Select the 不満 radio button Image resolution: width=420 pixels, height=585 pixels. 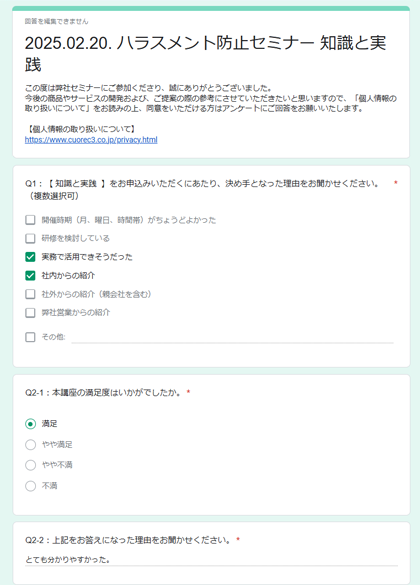tap(31, 486)
